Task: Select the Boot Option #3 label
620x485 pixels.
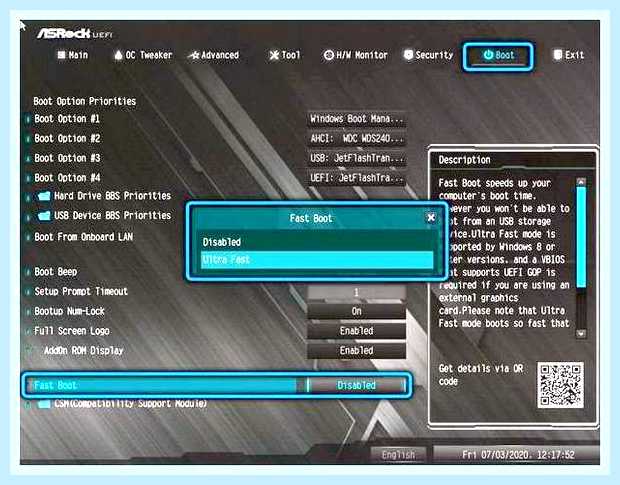Action: pos(67,158)
